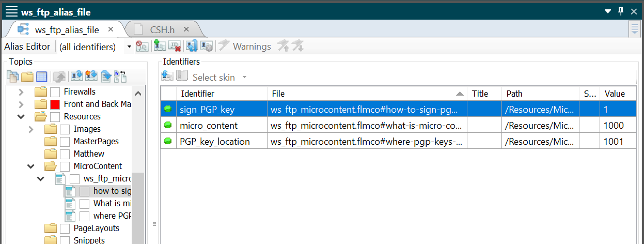The height and width of the screenshot is (244, 644).
Task: Click the delete identifier icon with red X
Action: tap(175, 47)
